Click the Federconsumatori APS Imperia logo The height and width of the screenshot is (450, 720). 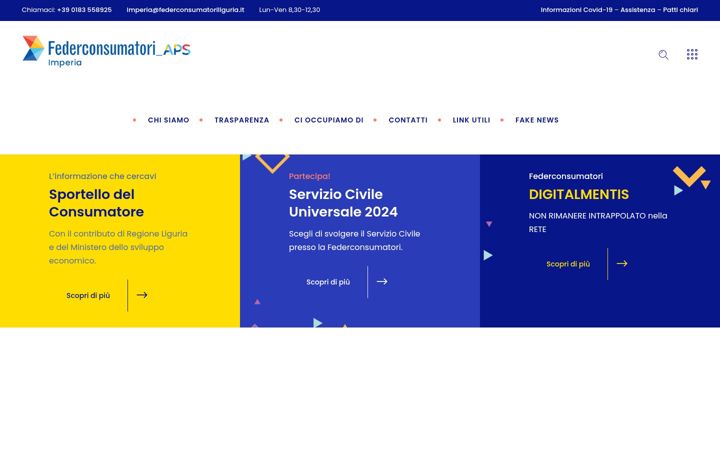(107, 51)
